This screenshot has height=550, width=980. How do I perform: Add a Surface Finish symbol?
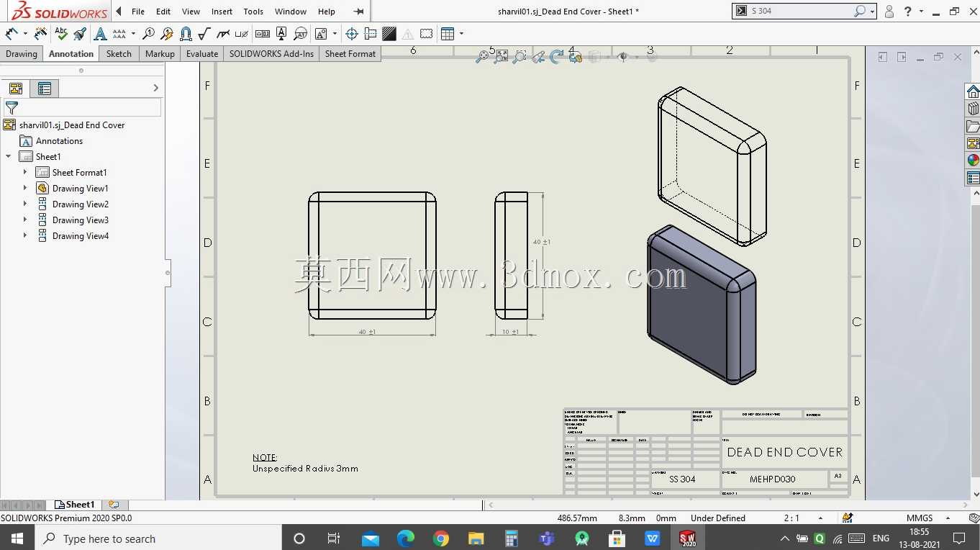click(x=204, y=33)
